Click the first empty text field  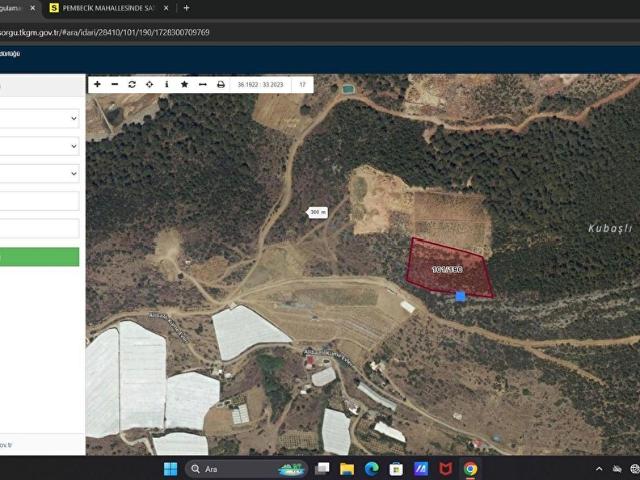point(40,201)
